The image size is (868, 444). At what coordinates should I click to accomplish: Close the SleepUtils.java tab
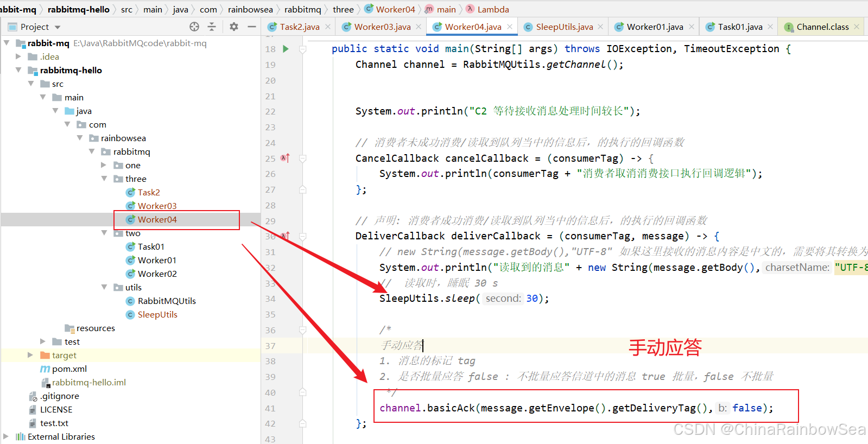(x=600, y=27)
